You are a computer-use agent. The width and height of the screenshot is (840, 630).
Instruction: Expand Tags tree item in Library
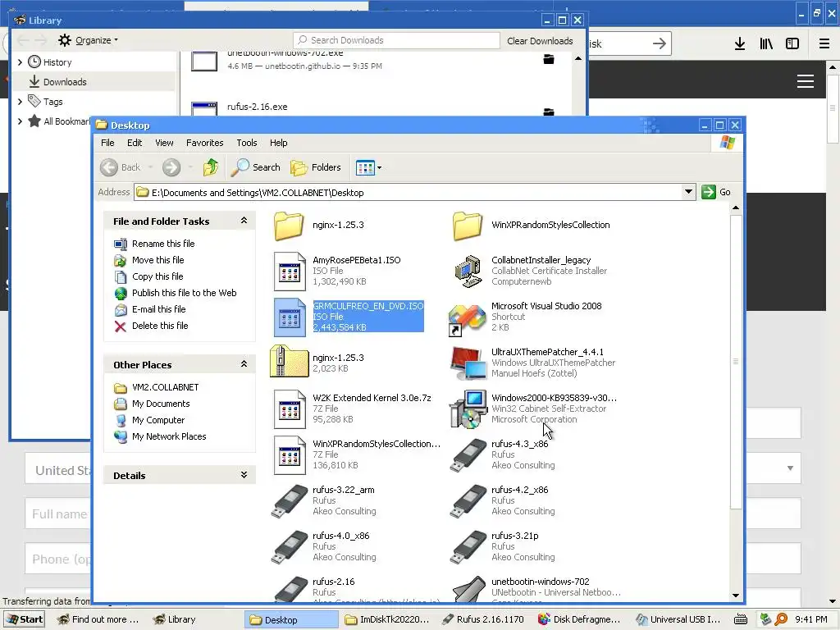click(x=20, y=101)
